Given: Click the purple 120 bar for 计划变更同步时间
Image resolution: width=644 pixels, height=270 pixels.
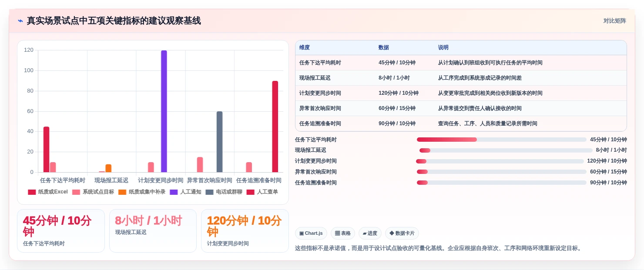Looking at the screenshot, I should [x=164, y=111].
